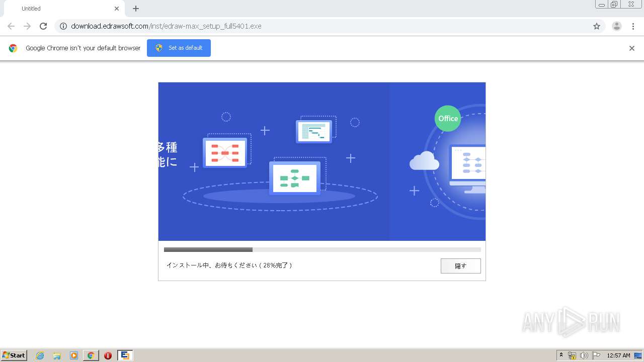Click the Set as default button
Viewport: 644px width, 362px height.
[x=179, y=48]
